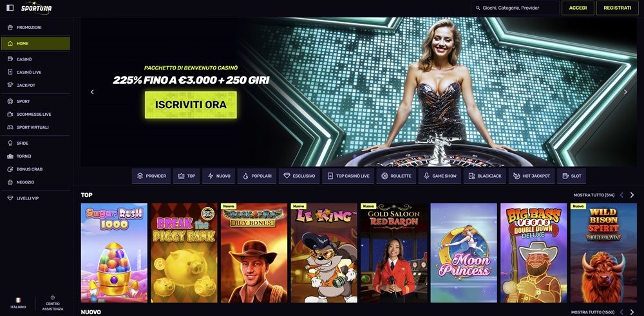Collapse the sidebar using the panel icon

[x=10, y=8]
